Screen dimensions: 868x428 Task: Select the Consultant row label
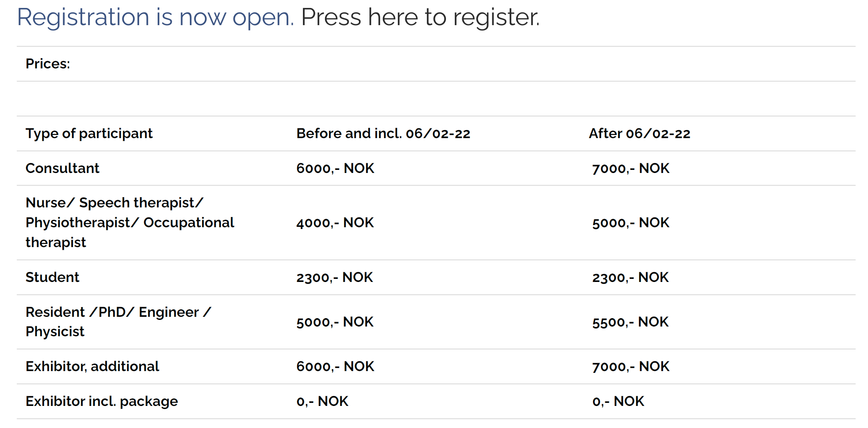[62, 168]
